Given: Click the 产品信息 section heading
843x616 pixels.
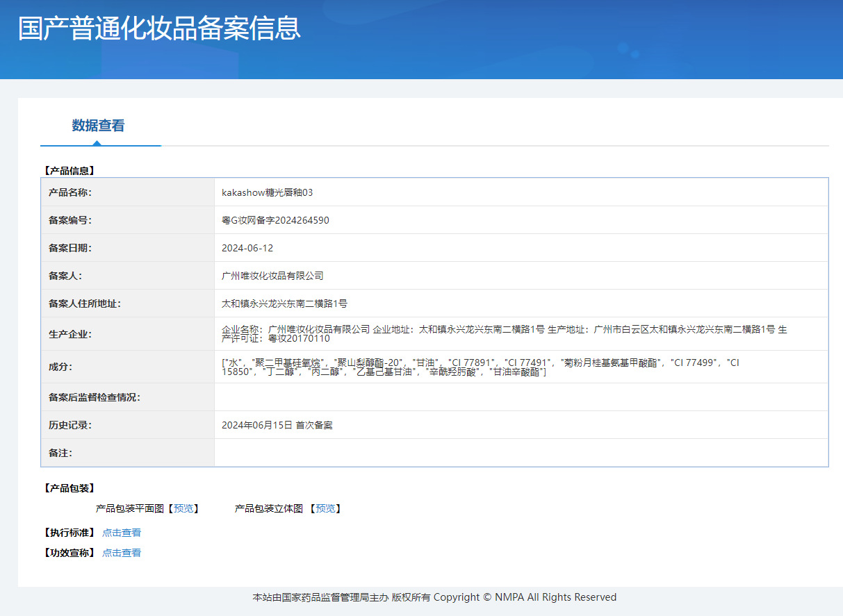Looking at the screenshot, I should (x=69, y=170).
